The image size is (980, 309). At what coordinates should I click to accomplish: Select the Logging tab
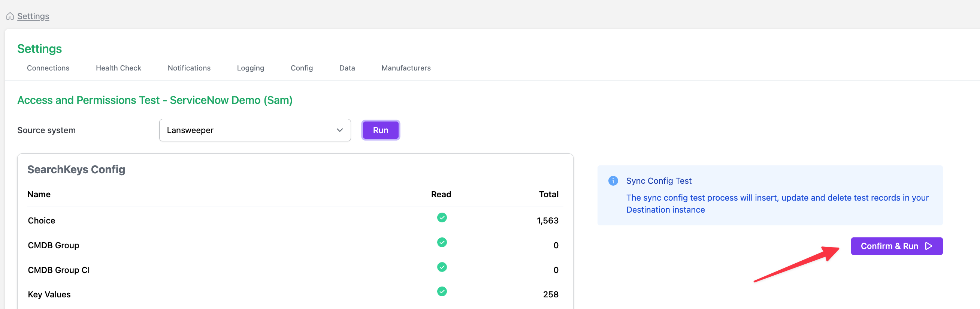coord(250,68)
